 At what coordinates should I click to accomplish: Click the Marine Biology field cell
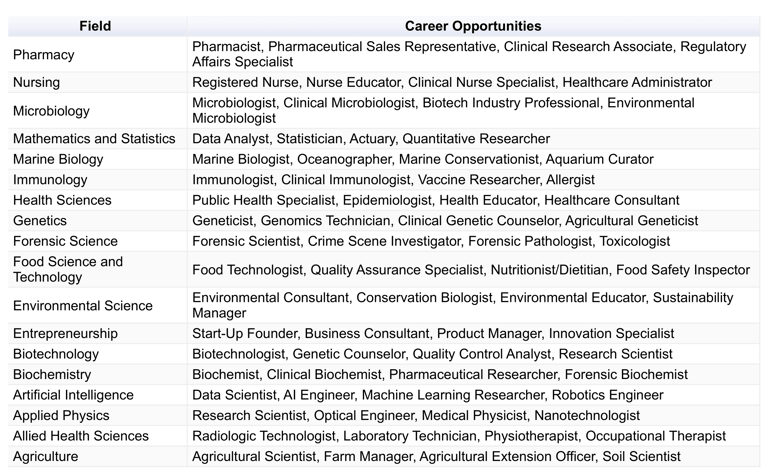point(58,159)
